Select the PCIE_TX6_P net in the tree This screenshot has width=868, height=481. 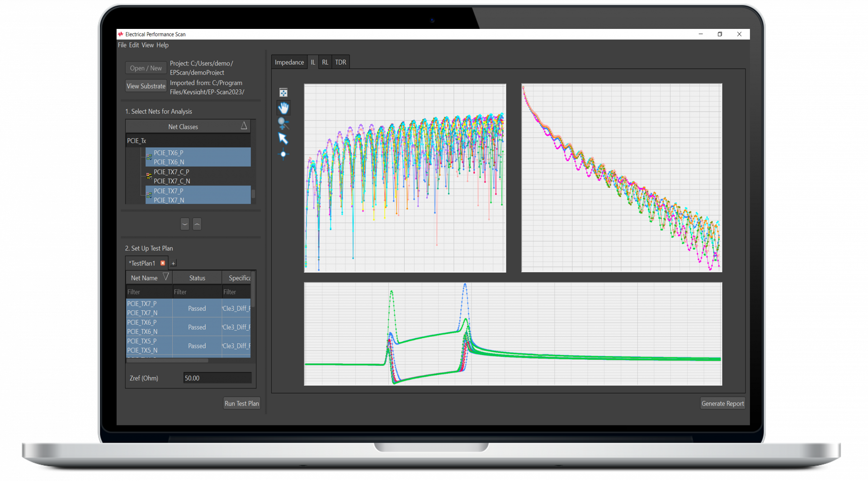[168, 153]
